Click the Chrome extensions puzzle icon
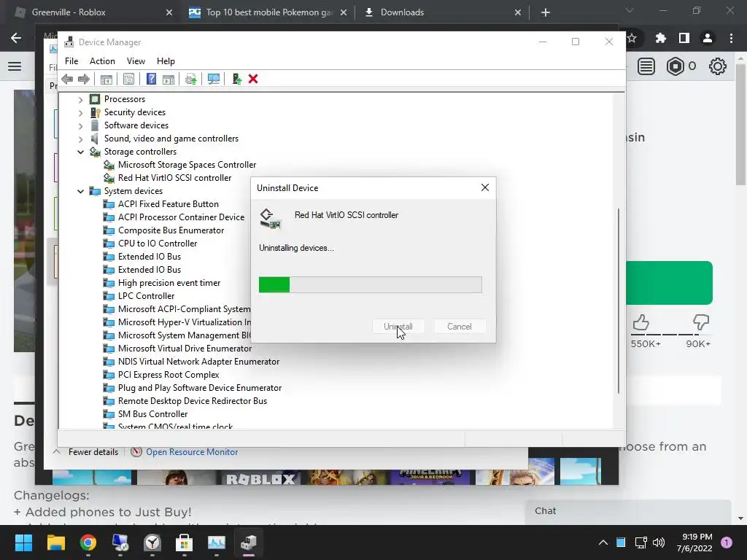The image size is (747, 560). (660, 38)
